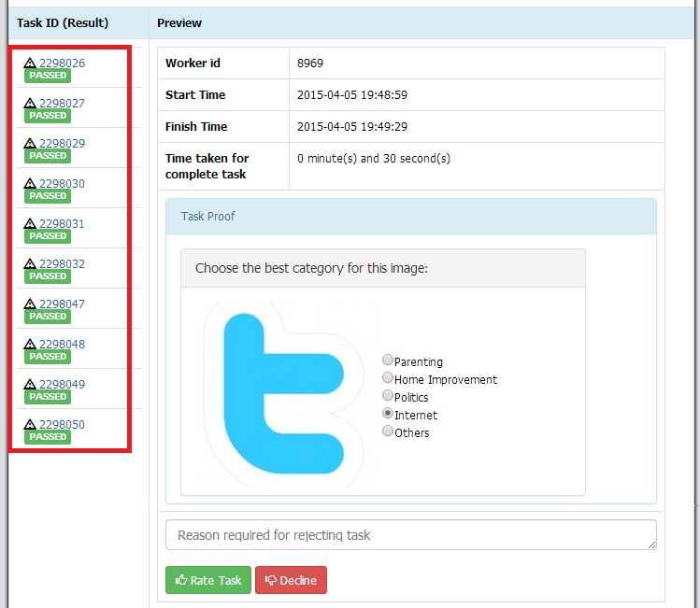The image size is (700, 608).
Task: Click warning icon beside task 2298031
Action: coord(30,223)
